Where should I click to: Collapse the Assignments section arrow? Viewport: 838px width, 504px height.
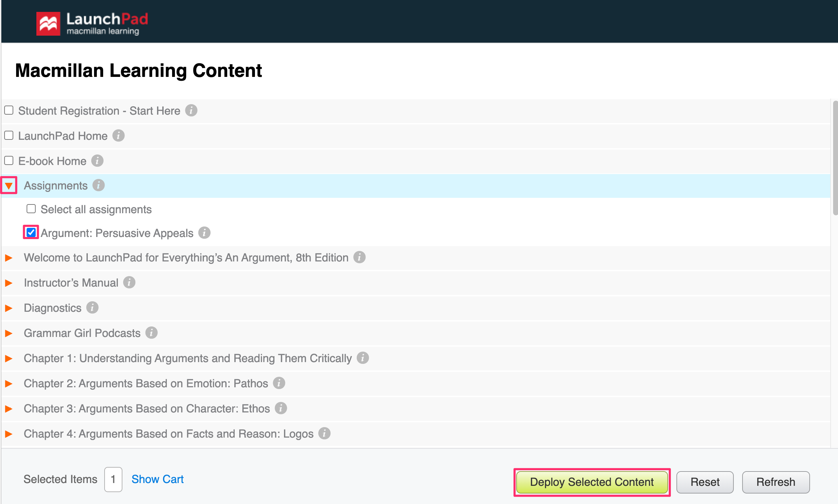click(9, 186)
